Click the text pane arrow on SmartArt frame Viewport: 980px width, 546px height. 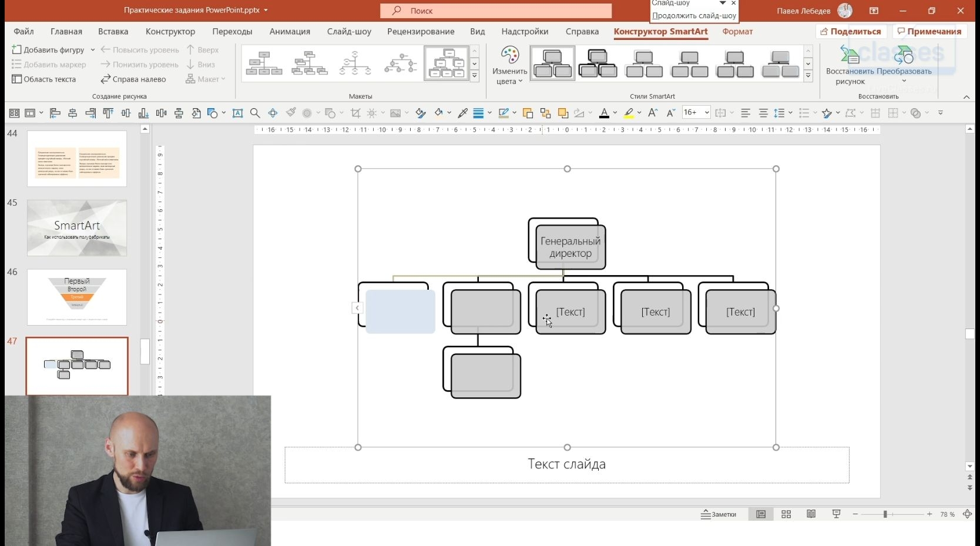tap(357, 308)
